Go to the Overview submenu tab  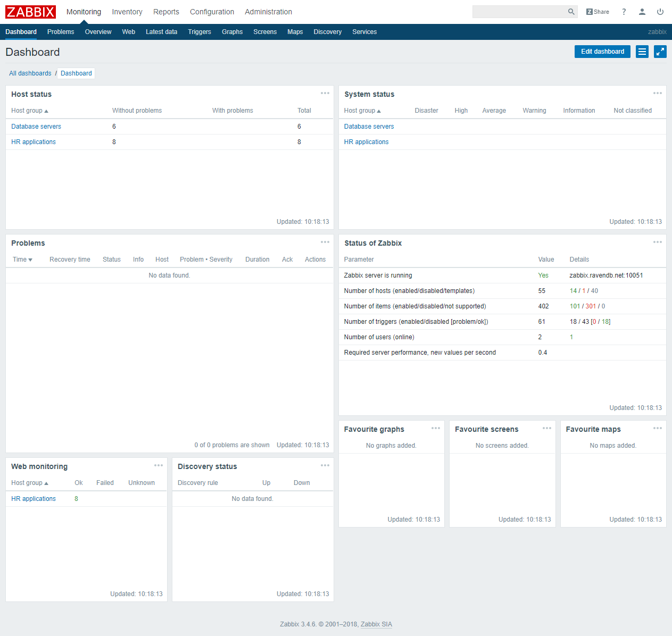click(98, 32)
